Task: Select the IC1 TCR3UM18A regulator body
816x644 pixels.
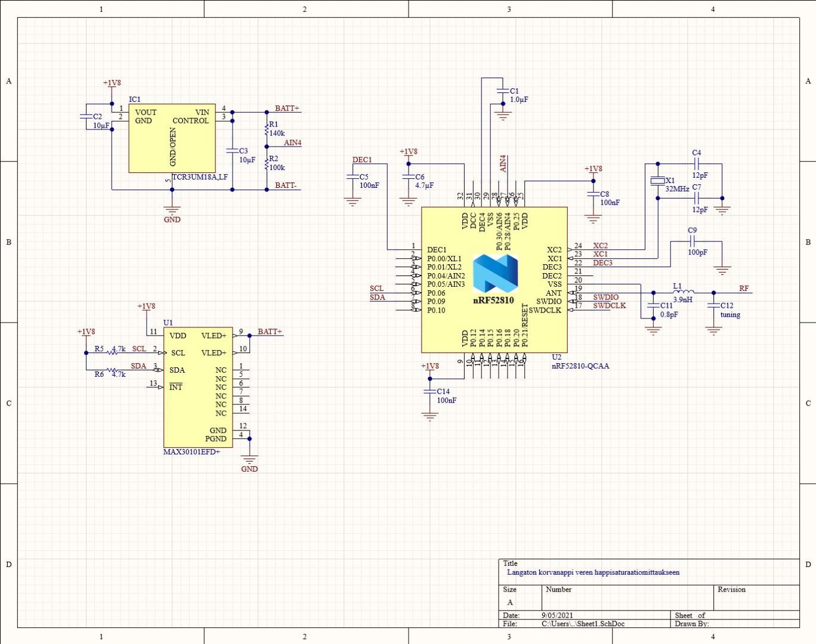Action: tap(172, 138)
